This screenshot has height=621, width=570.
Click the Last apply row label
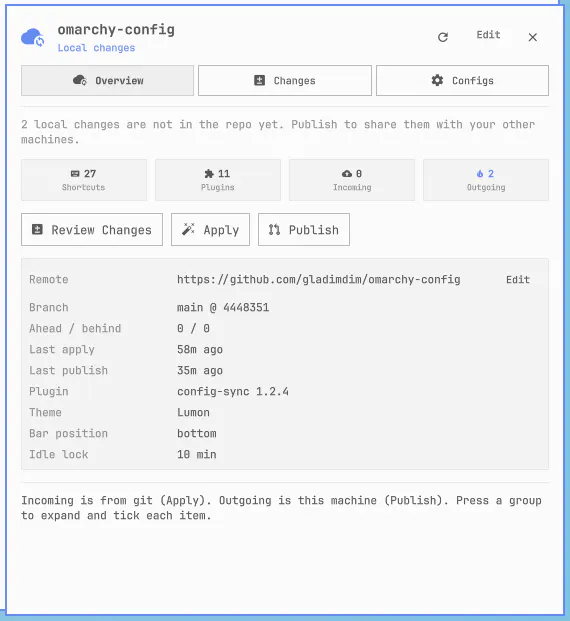[62, 350]
